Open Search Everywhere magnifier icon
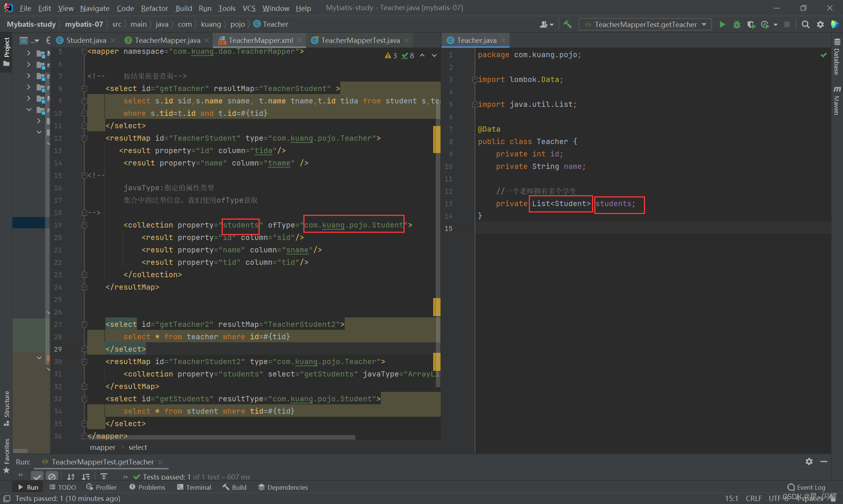Image resolution: width=843 pixels, height=504 pixels. point(805,24)
